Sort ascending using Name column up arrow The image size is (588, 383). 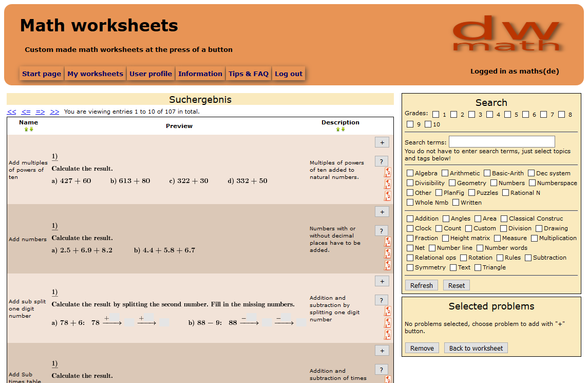tap(26, 129)
